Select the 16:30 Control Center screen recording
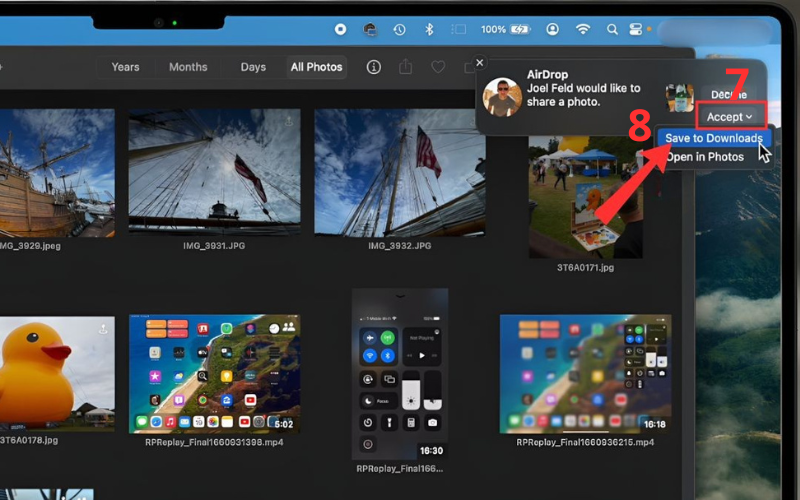This screenshot has height=500, width=800. point(400,373)
